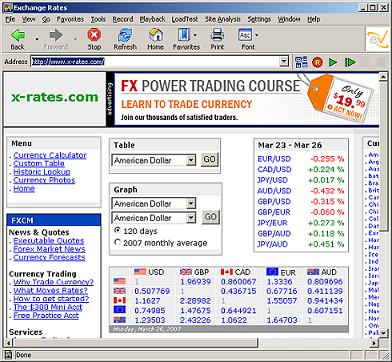
Task: Click the green Play script icon
Action: 333,62
